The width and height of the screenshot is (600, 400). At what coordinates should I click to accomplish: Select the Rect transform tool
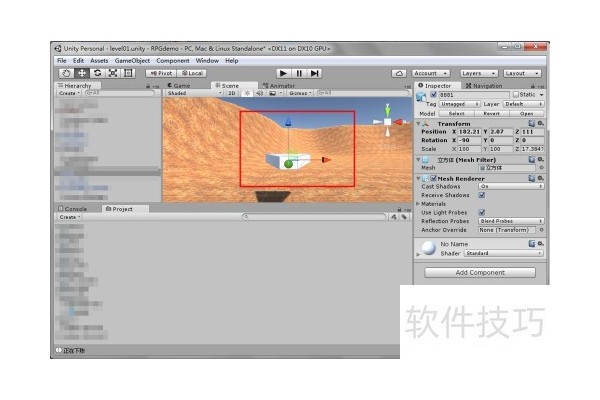click(128, 73)
